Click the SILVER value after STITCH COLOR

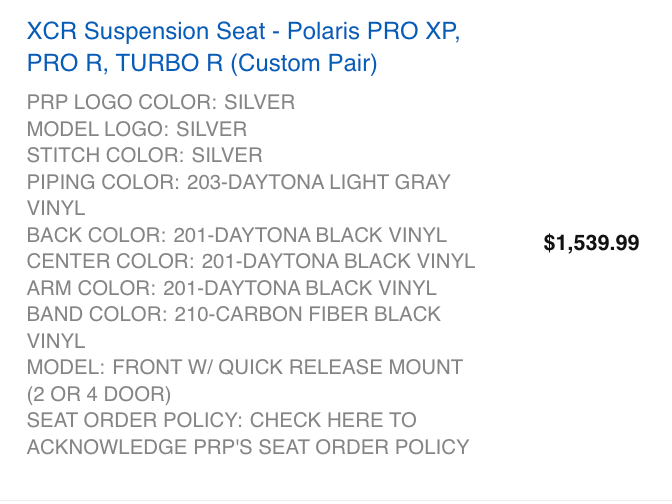(x=227, y=155)
